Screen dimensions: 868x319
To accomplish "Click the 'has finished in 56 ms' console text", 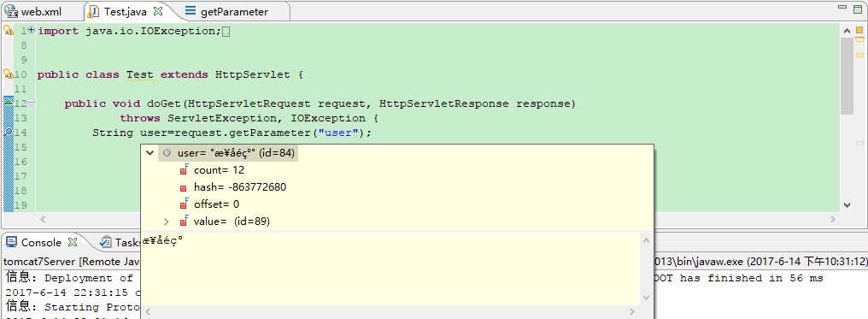I will (752, 278).
